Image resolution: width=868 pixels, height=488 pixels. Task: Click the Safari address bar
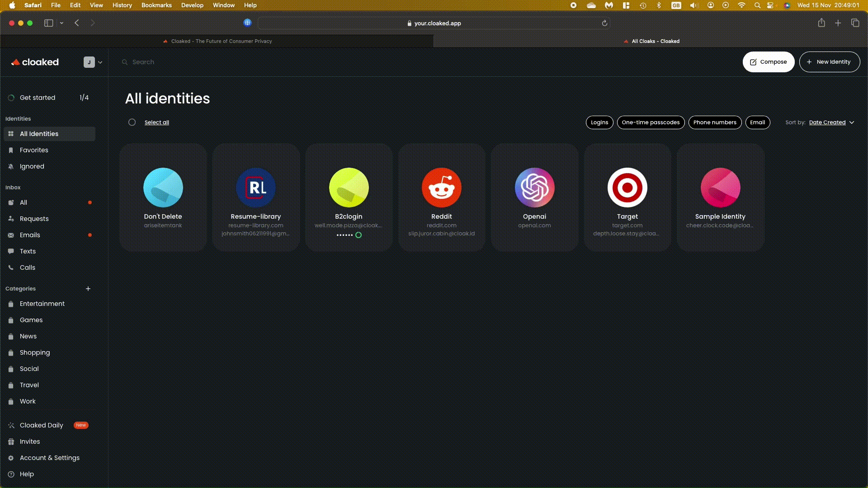pos(434,23)
